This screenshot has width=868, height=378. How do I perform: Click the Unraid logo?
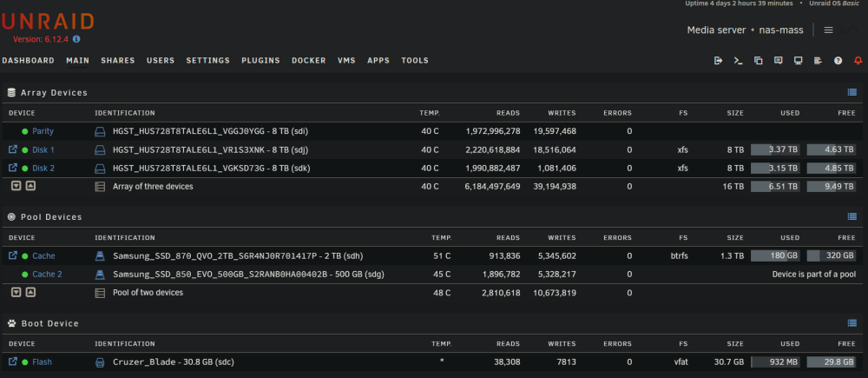(x=48, y=23)
